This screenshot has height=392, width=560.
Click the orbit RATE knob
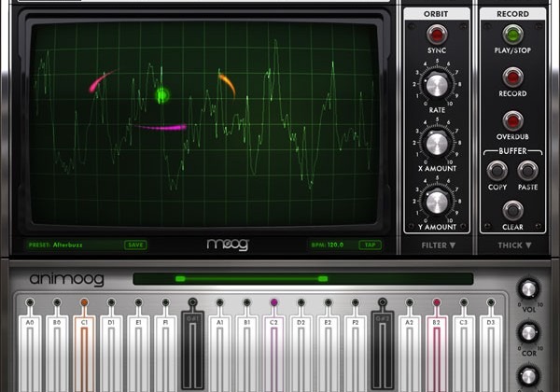point(437,86)
